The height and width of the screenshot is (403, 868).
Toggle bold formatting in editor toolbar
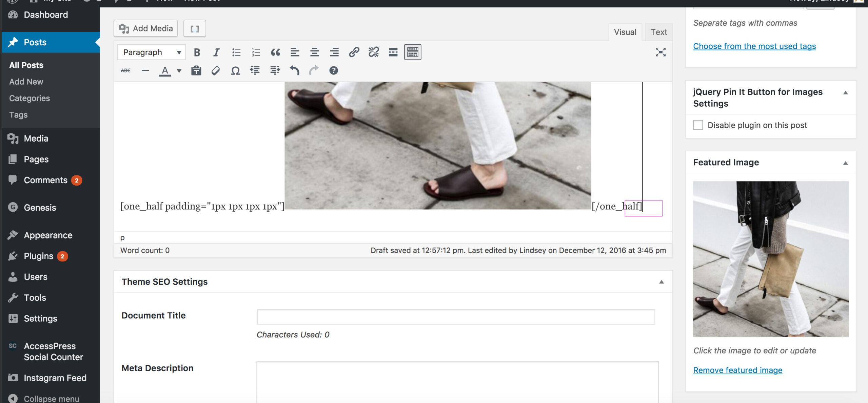pos(197,52)
